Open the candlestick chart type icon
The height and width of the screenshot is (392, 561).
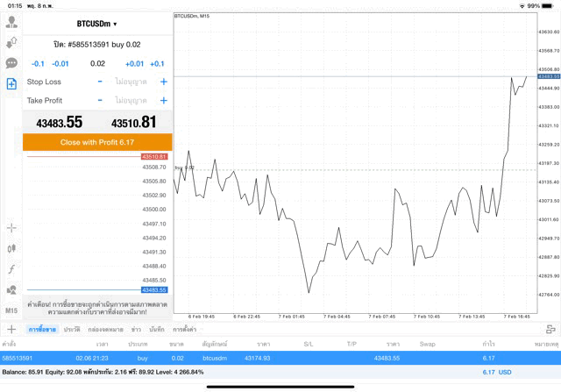pos(11,248)
